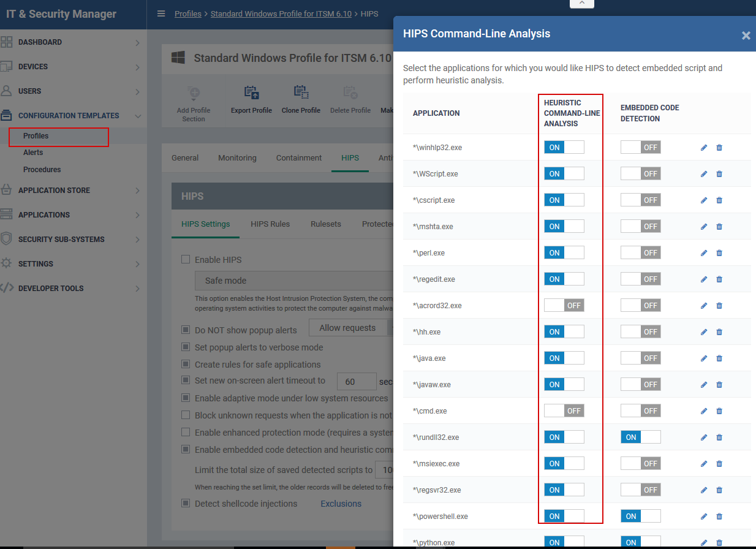Collapse the Configuration Templates chevron
Viewport: 756px width, 549px height.
[x=137, y=116]
